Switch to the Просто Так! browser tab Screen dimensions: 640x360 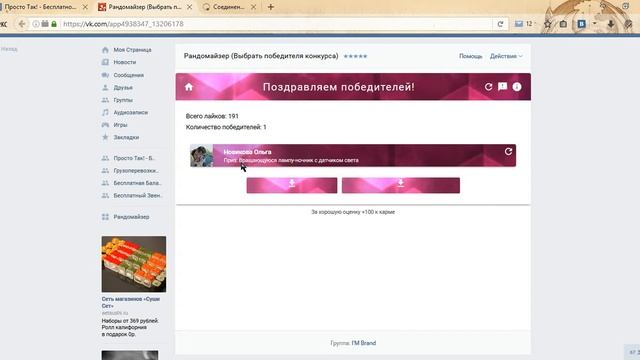[x=40, y=7]
